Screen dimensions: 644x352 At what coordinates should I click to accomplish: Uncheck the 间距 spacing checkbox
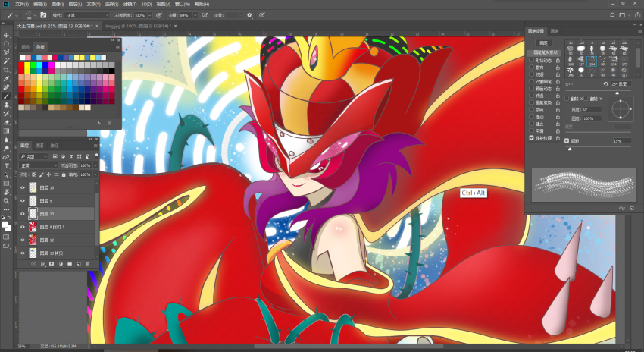click(567, 140)
